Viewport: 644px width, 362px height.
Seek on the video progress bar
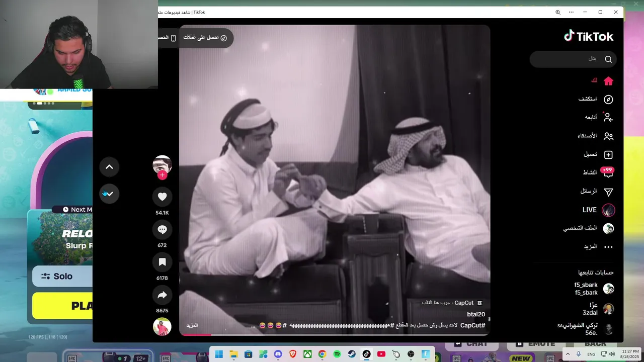[x=335, y=334]
